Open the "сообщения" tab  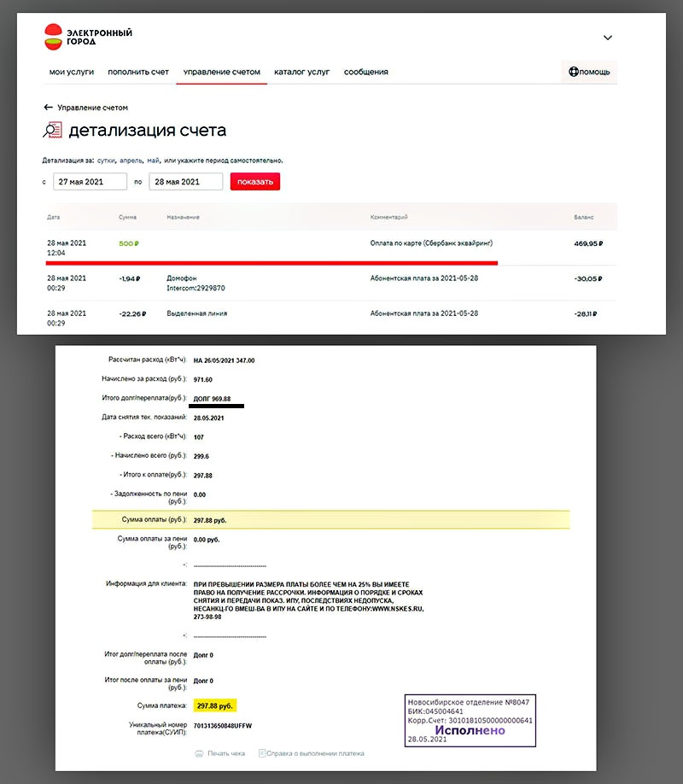point(366,72)
